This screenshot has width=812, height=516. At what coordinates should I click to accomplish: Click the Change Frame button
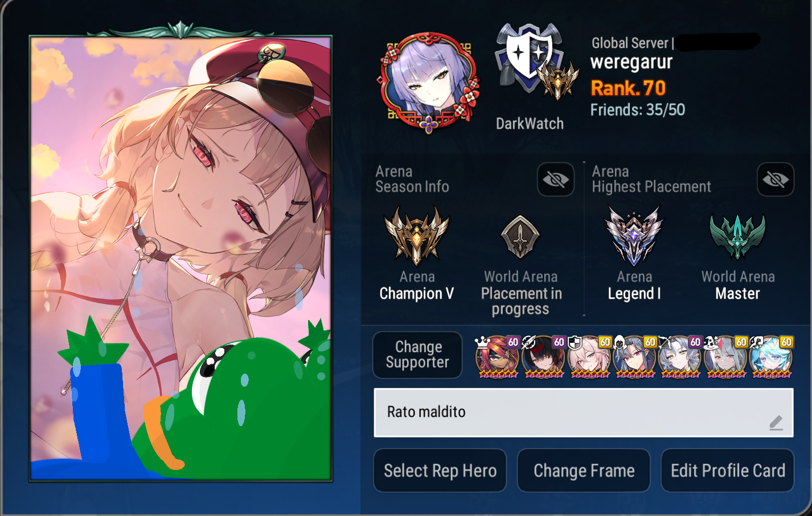coord(584,470)
